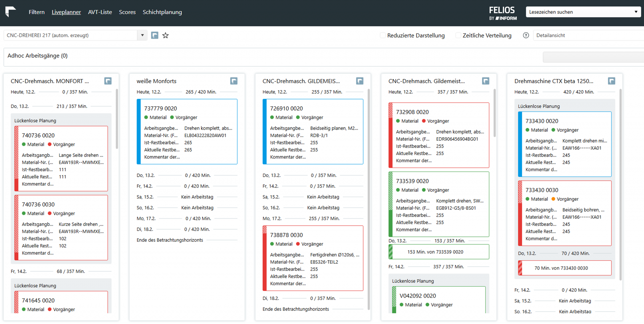The image size is (644, 324).
Task: Open the icon of weiße Monforts column
Action: [x=234, y=81]
